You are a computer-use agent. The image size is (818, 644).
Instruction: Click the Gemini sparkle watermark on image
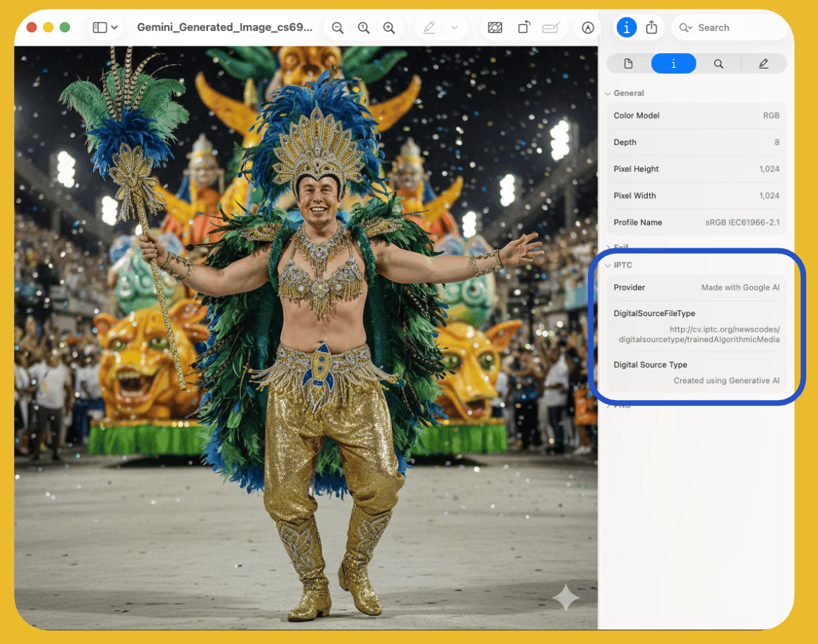566,598
